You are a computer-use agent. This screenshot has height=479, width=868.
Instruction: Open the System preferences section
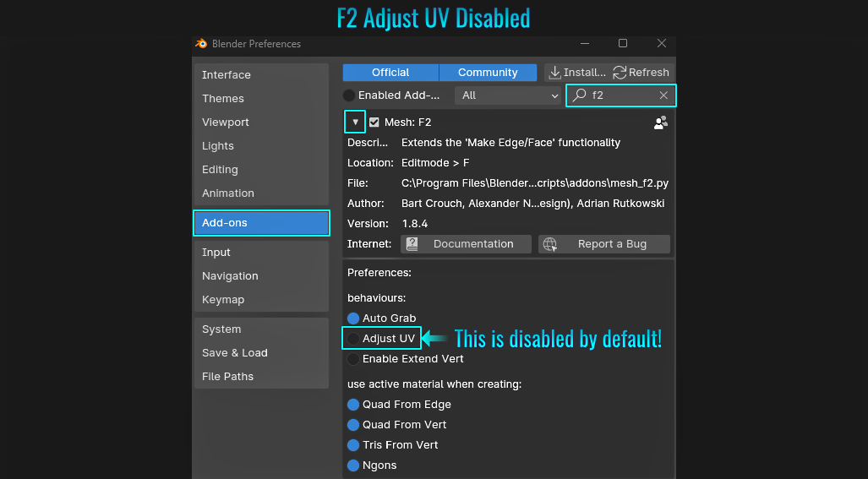tap(261, 329)
